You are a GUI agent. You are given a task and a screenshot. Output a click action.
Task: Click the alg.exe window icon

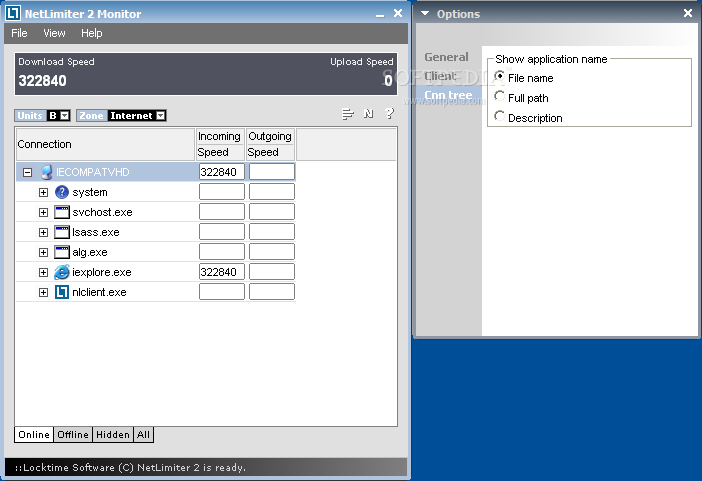click(62, 252)
